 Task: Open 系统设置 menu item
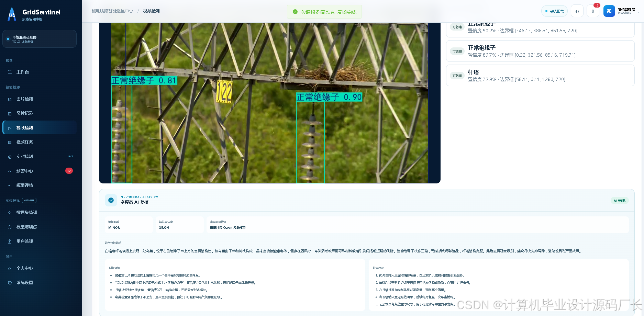click(x=40, y=283)
